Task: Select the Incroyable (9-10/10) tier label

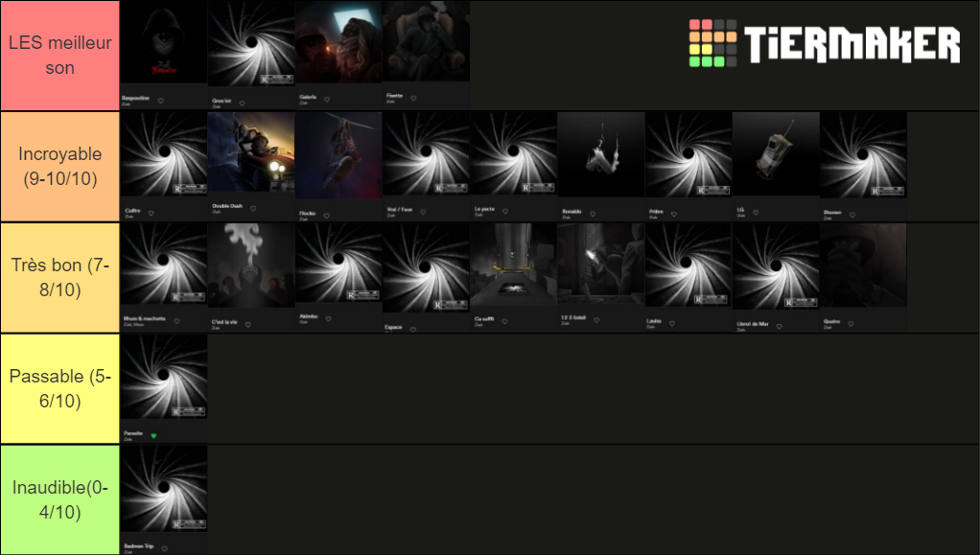Action: 60,166
